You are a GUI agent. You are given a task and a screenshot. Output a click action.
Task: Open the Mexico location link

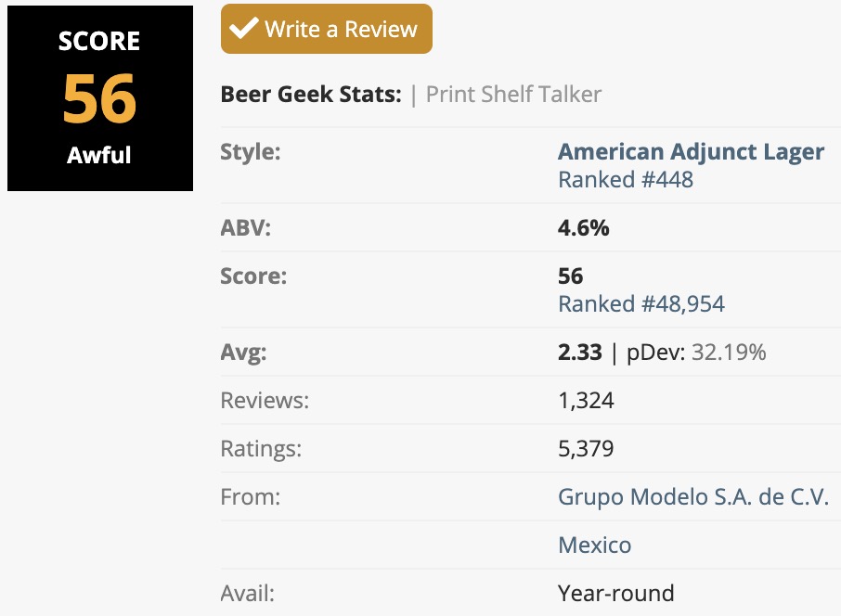coord(594,545)
